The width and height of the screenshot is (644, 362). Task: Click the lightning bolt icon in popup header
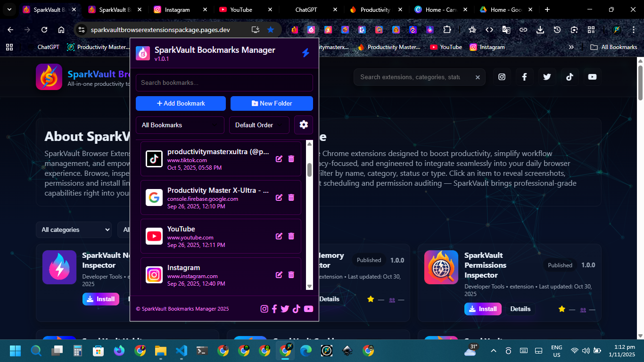305,53
